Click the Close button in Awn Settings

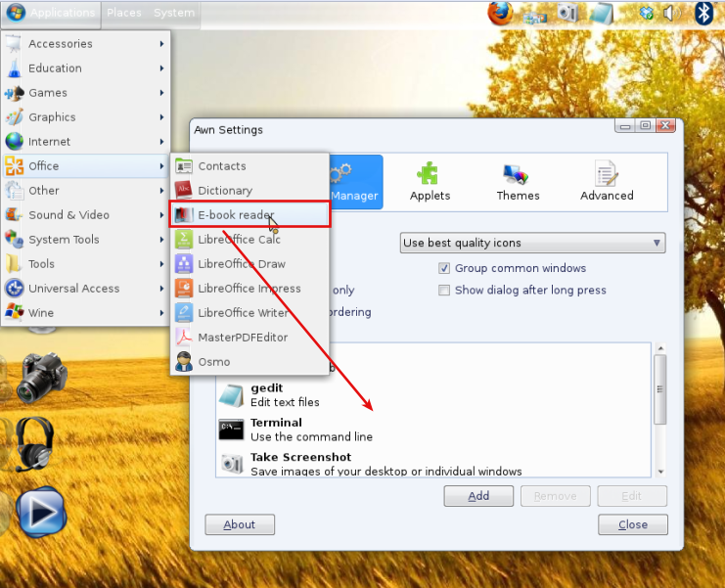click(x=632, y=524)
